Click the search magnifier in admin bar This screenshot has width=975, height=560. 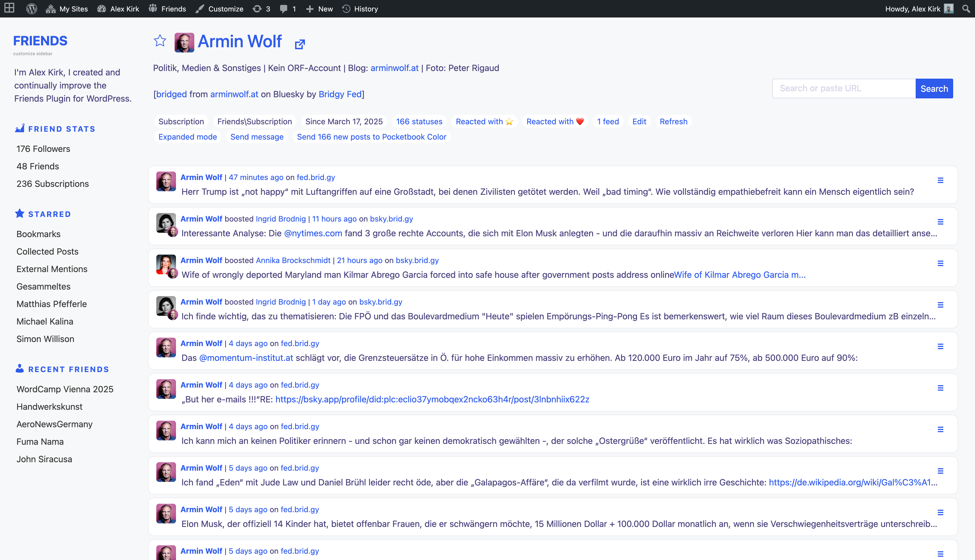tap(966, 8)
